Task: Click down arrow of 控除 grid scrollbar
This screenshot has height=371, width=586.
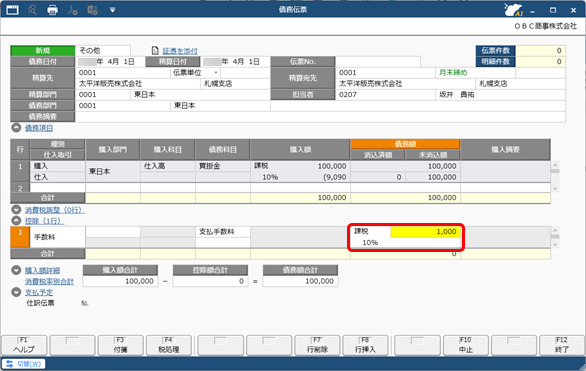Action: pyautogui.click(x=555, y=244)
